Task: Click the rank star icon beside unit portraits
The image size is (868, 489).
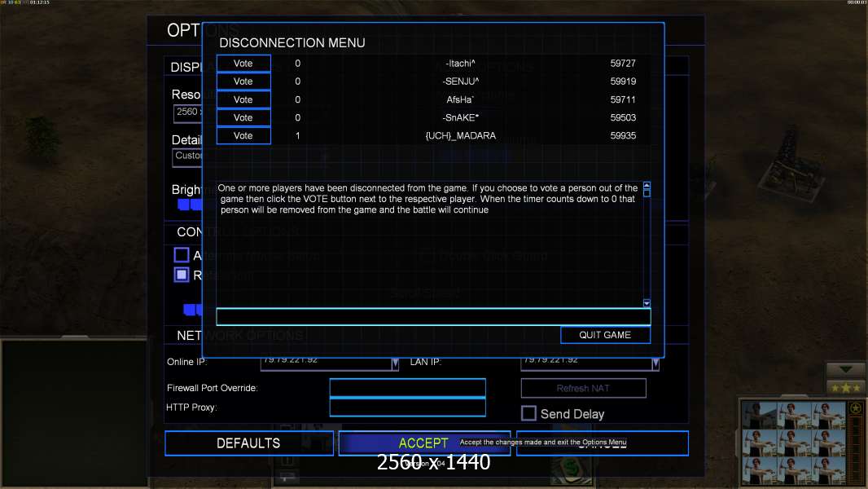Action: (855, 408)
